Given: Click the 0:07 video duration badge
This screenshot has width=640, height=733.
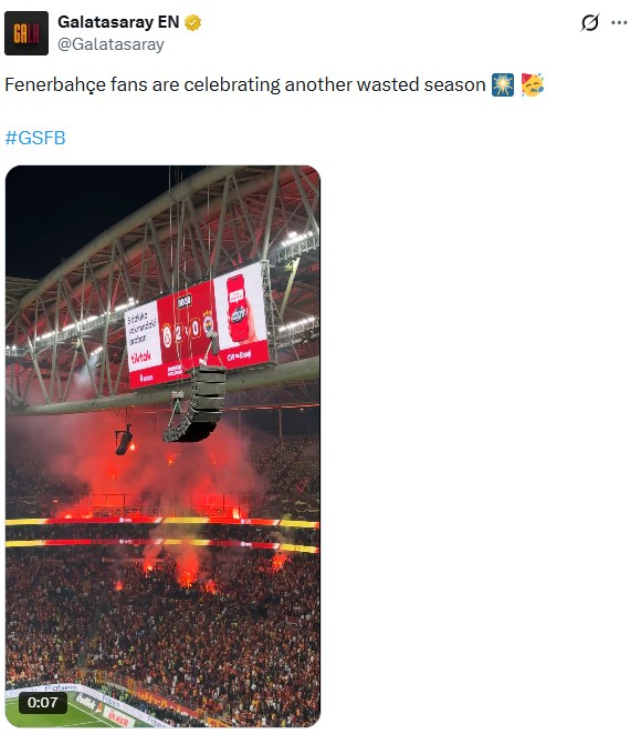Looking at the screenshot, I should coord(43,703).
